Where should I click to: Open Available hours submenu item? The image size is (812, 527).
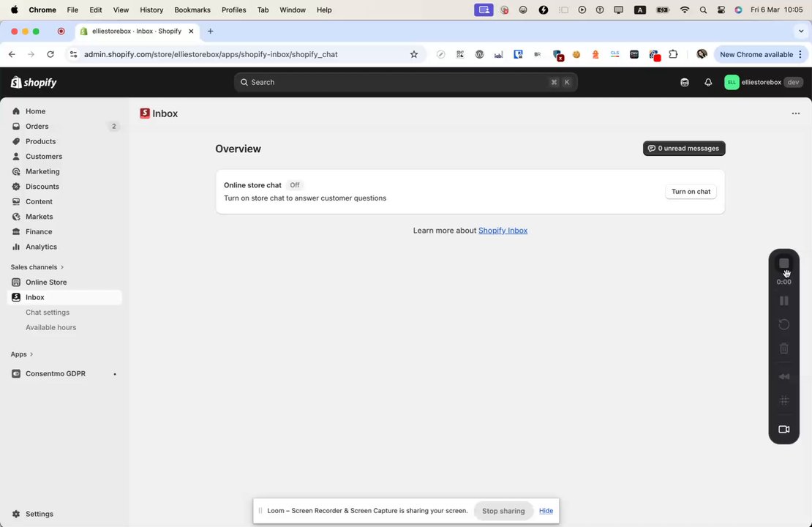50,327
